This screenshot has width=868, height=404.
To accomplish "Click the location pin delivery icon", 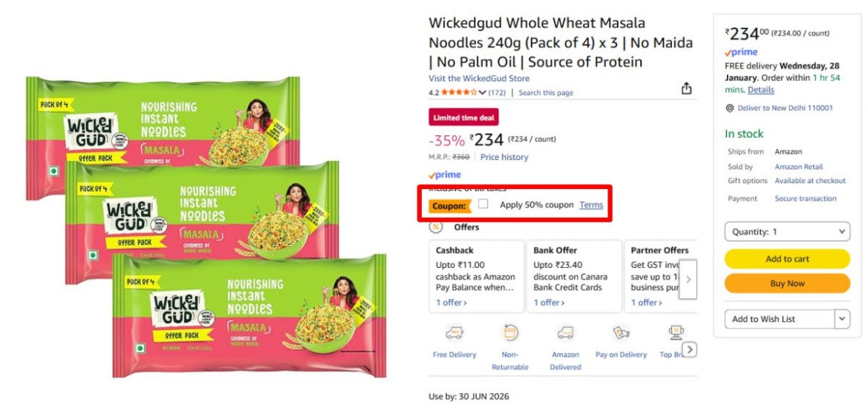I will tap(730, 108).
